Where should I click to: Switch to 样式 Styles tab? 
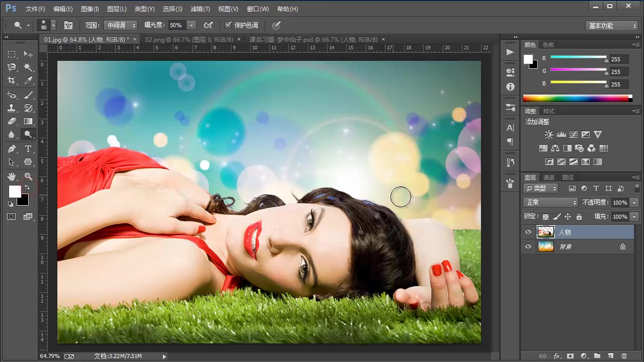tap(549, 111)
